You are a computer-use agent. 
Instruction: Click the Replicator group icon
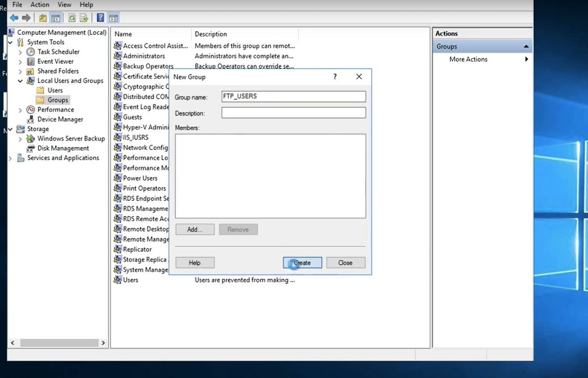pos(118,249)
